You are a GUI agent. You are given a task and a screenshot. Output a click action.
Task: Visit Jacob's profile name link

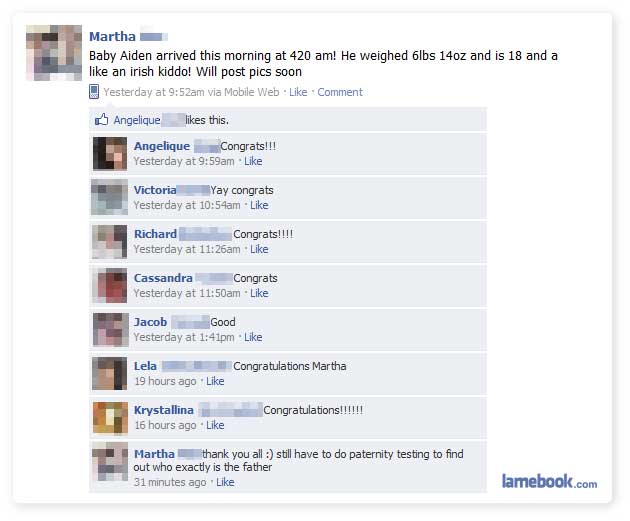150,322
